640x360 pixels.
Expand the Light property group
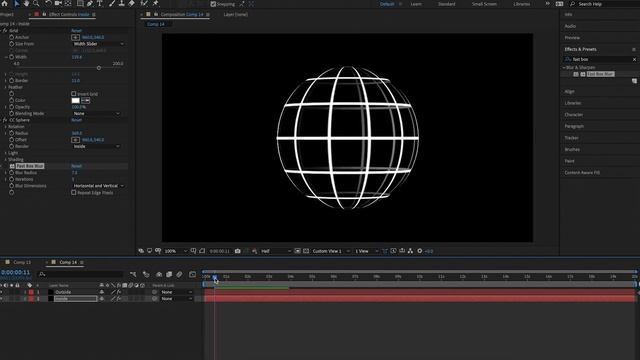[x=6, y=153]
